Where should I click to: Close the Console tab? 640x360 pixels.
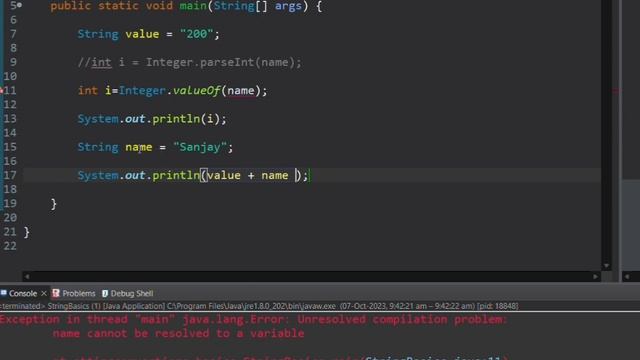pos(44,293)
